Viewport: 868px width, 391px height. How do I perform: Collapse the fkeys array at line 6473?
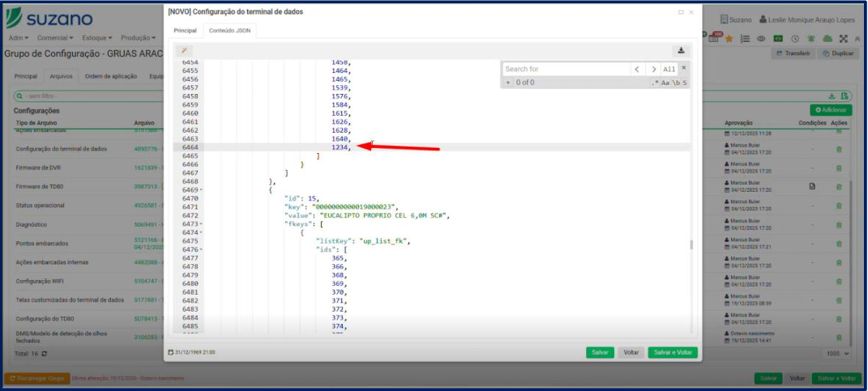coord(201,224)
